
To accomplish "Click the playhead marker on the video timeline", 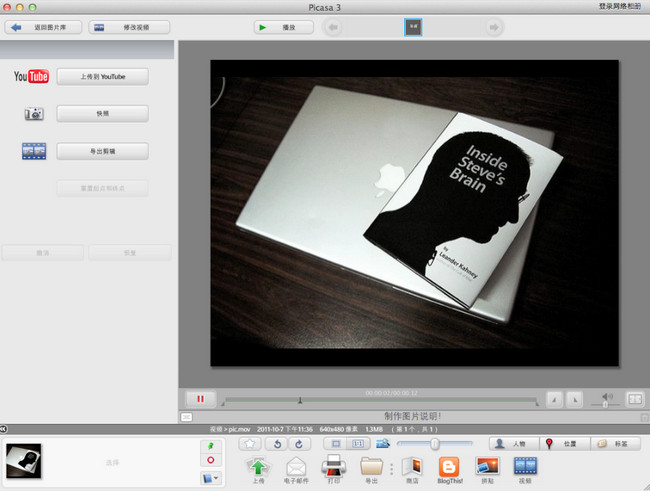I will click(x=300, y=400).
